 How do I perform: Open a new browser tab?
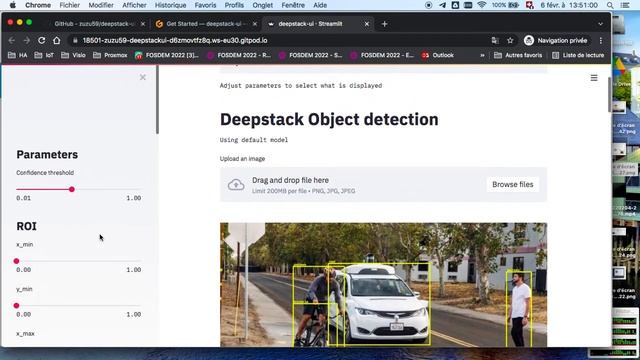tap(384, 24)
